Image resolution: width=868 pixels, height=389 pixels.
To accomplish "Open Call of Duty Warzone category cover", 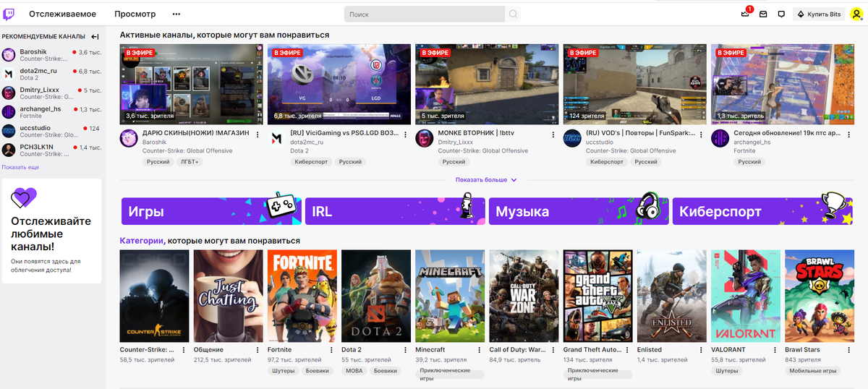I will [524, 296].
